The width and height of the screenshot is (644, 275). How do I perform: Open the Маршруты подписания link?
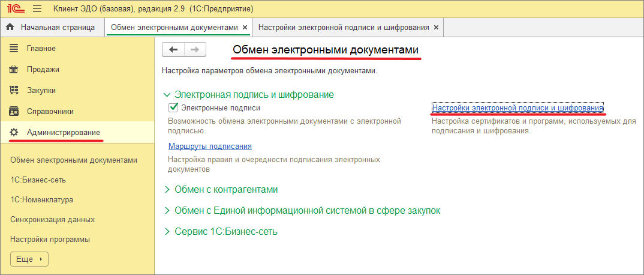(210, 146)
